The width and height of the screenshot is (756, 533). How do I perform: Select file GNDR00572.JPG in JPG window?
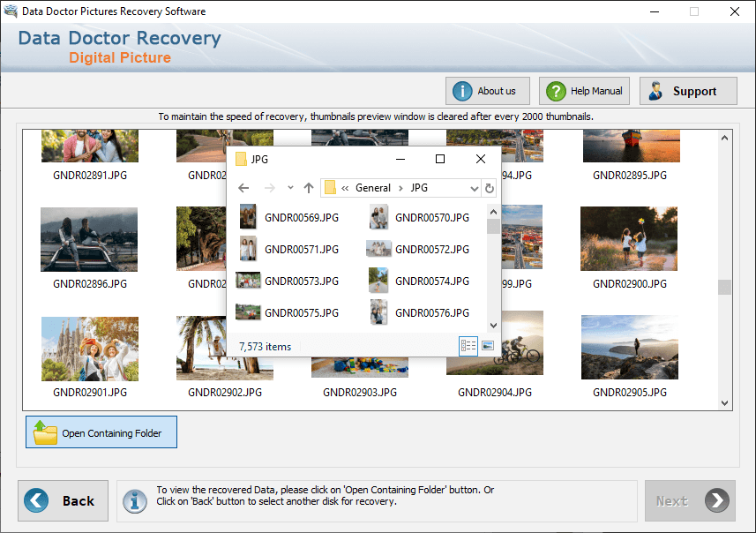(x=418, y=249)
